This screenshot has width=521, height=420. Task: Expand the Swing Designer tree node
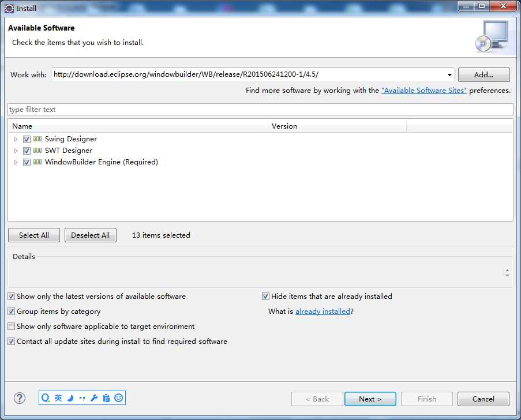[16, 139]
